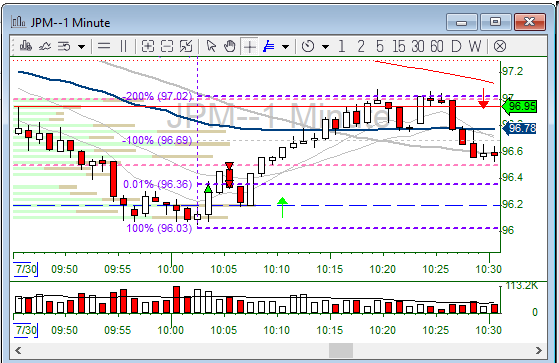This screenshot has height=363, width=559.
Task: Click the 97.2 price axis label
Action: 513,72
